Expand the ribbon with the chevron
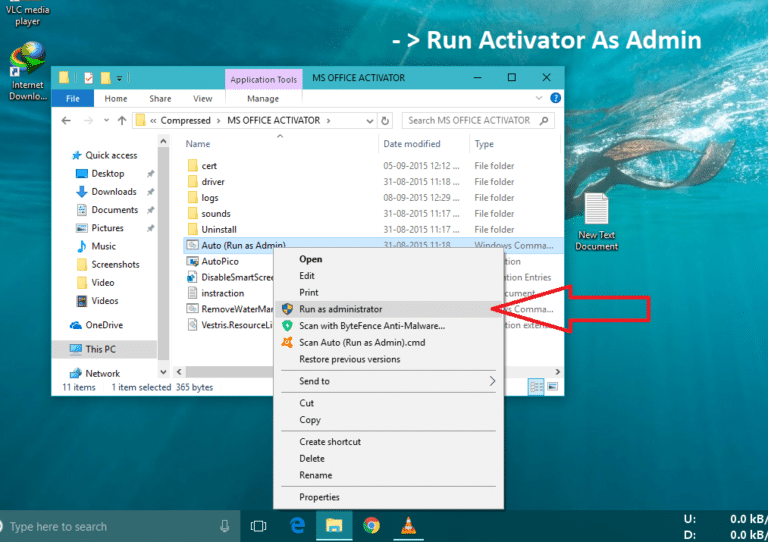The height and width of the screenshot is (542, 768). pyautogui.click(x=539, y=98)
